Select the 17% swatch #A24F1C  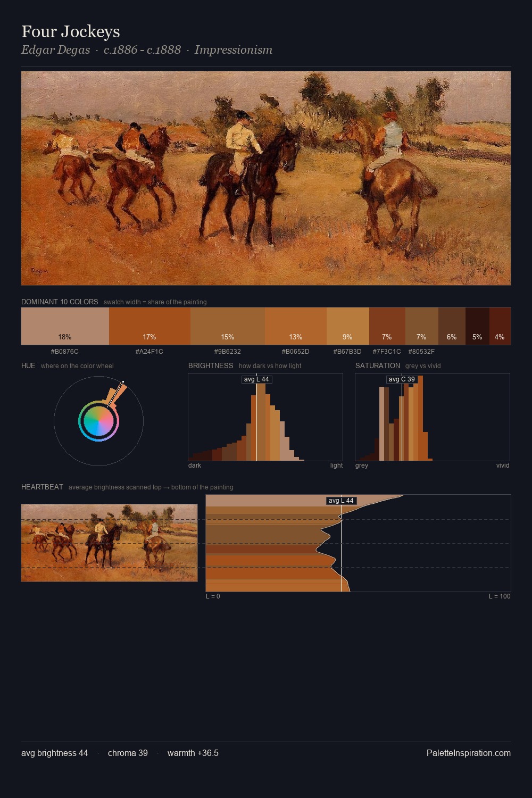[x=149, y=326]
